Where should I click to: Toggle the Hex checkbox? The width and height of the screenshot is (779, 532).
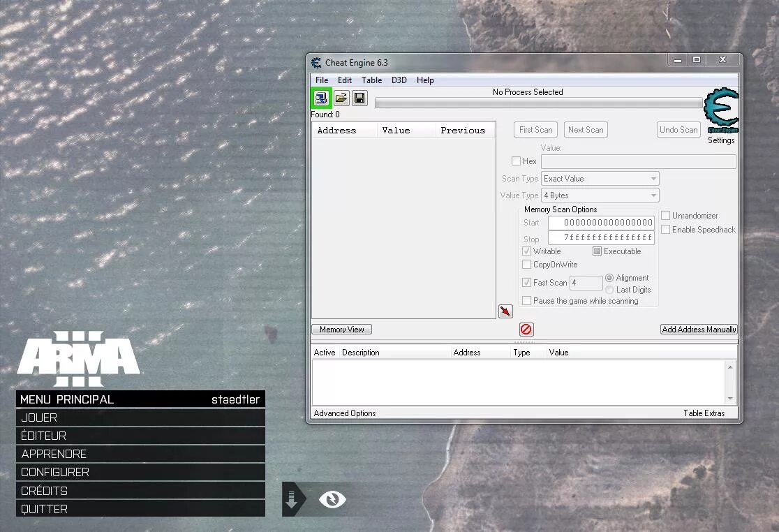point(516,161)
